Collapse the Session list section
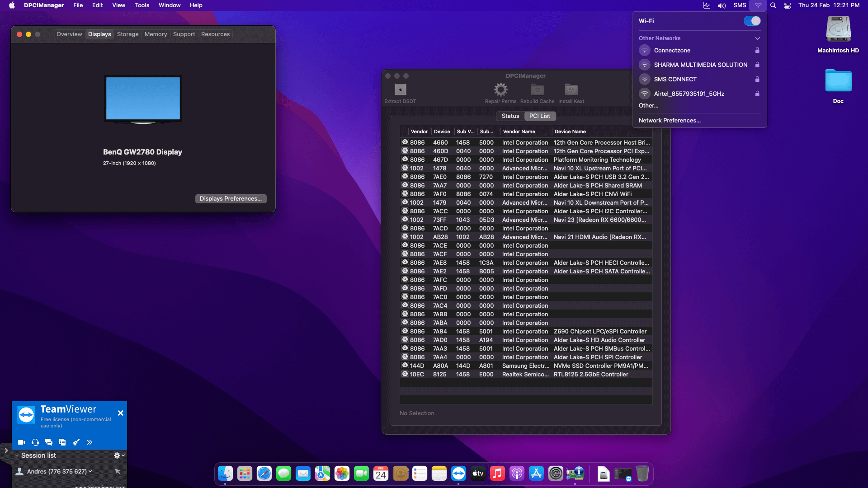 coord(17,455)
